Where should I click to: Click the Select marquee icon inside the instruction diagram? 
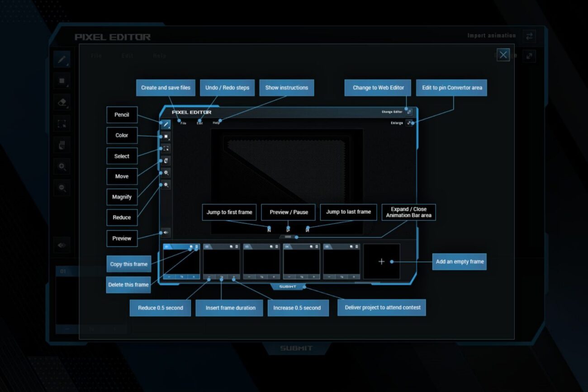pyautogui.click(x=166, y=148)
